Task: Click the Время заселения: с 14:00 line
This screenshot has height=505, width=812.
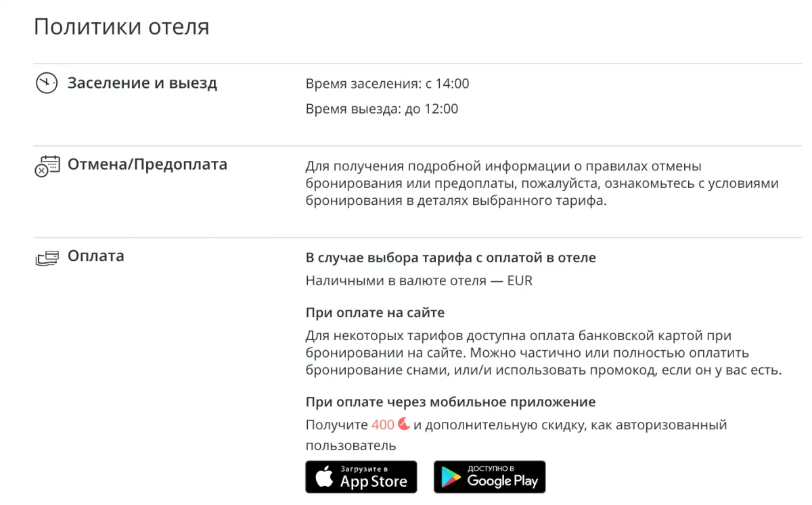Action: (x=387, y=84)
